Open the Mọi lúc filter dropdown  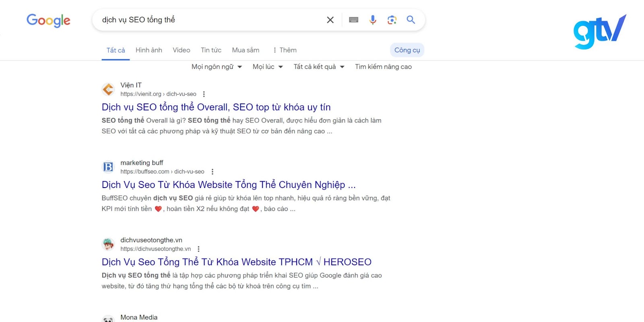[x=267, y=66]
